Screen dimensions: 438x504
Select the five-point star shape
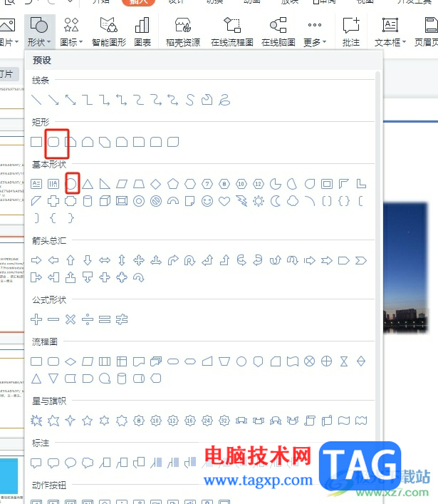click(88, 421)
